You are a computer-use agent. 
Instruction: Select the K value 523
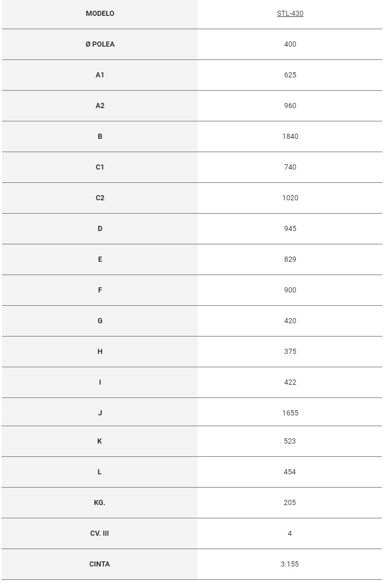pos(290,441)
